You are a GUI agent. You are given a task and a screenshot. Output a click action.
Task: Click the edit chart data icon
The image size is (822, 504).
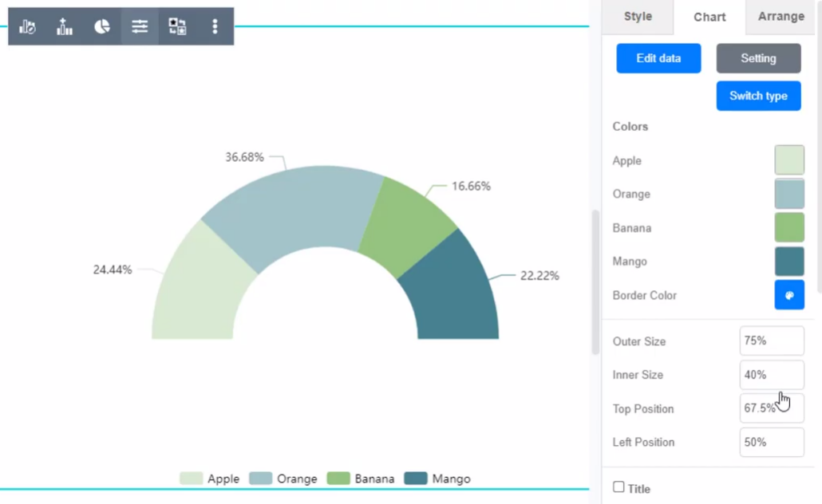27,27
